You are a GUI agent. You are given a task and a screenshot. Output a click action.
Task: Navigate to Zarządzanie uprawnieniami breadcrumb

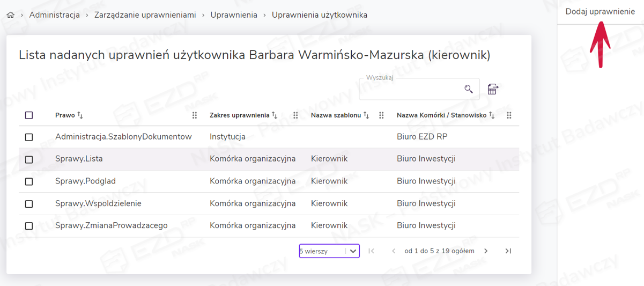tap(145, 15)
